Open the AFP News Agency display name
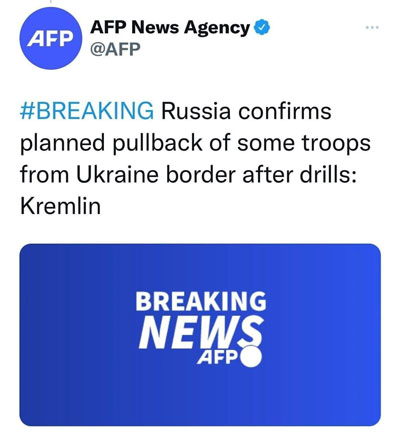Viewport: 400px width, 438px height. click(170, 27)
